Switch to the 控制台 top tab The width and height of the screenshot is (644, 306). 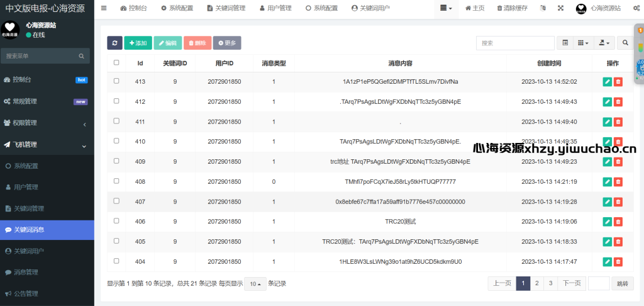point(133,8)
